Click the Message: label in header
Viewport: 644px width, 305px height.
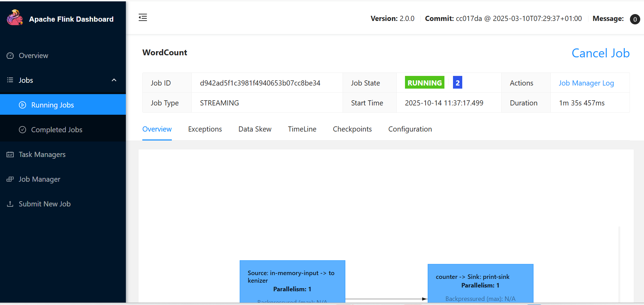608,19
